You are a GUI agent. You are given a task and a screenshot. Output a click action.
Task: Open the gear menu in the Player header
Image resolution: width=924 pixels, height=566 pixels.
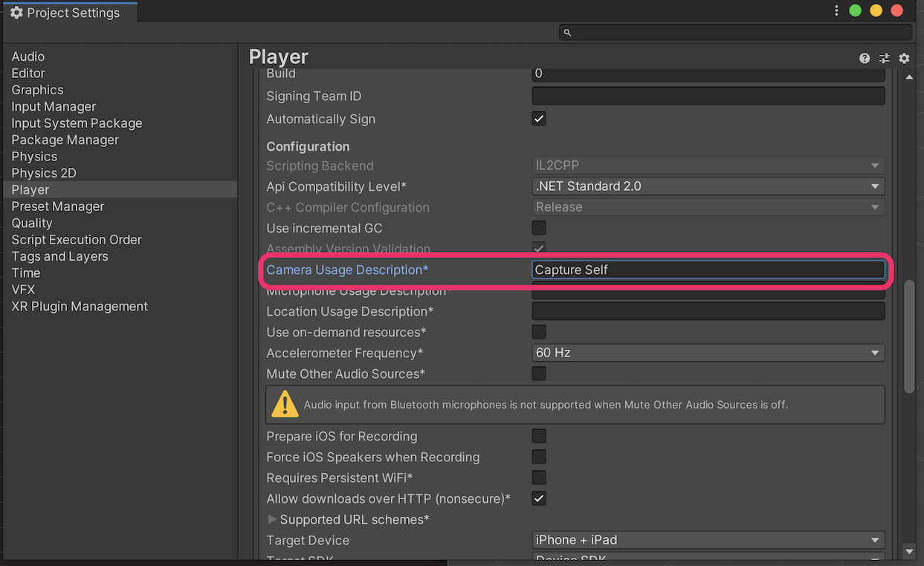click(904, 57)
